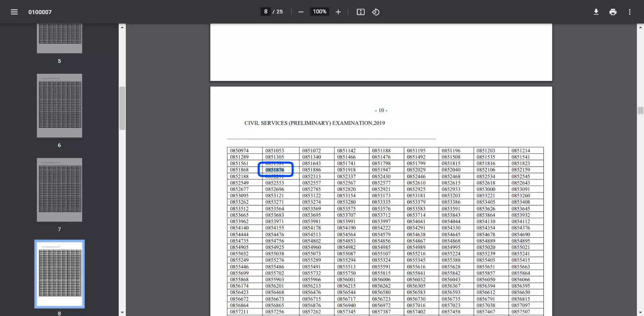The image size is (644, 316).
Task: Click roll number 0852468
Action: [451, 176]
